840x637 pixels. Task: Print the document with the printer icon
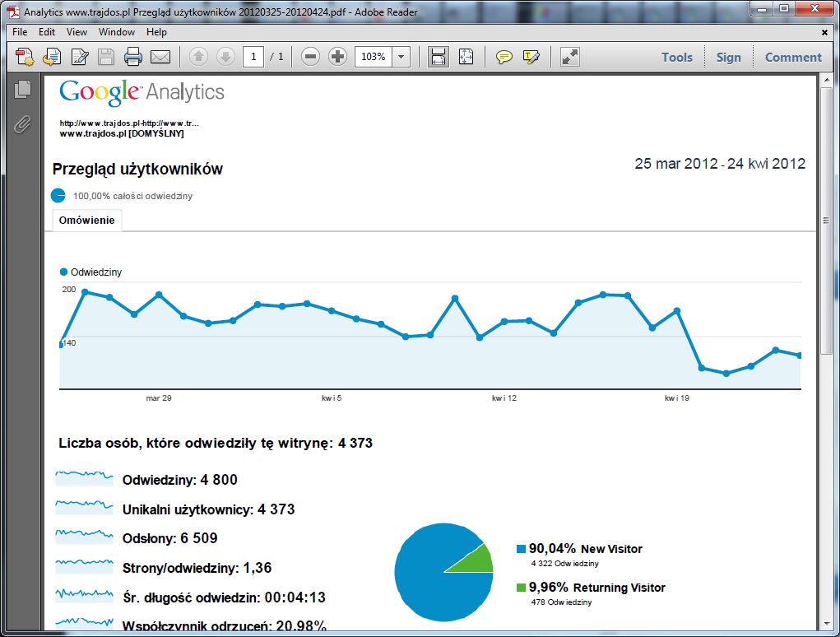point(132,57)
